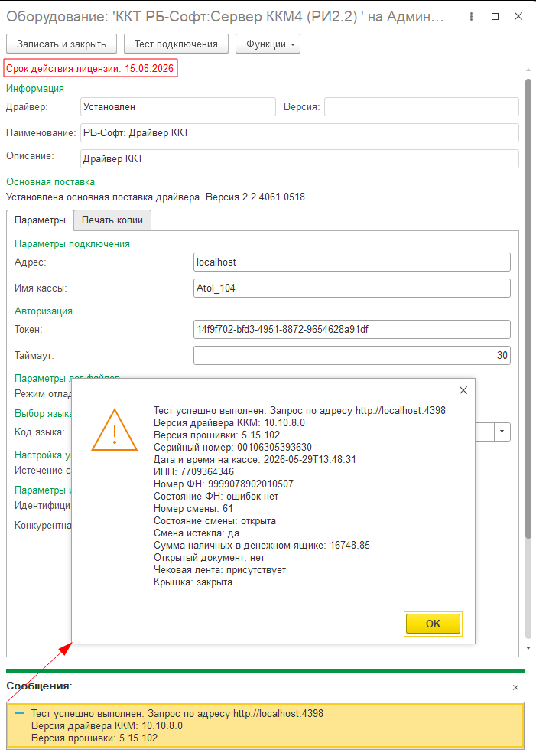
Task: Click the Таймаут field showing 30
Action: tap(352, 355)
